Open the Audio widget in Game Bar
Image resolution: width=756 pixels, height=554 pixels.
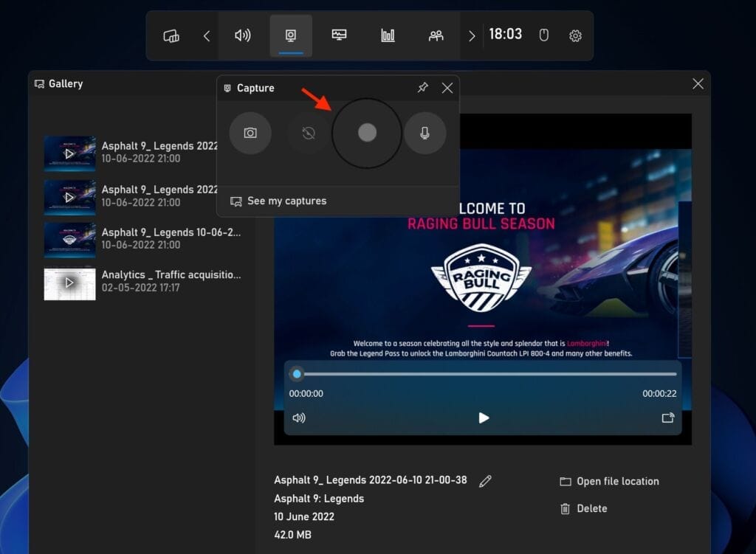(242, 35)
